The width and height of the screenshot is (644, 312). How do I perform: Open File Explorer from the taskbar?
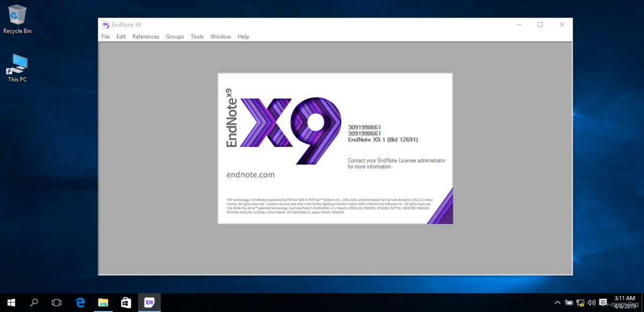(104, 302)
